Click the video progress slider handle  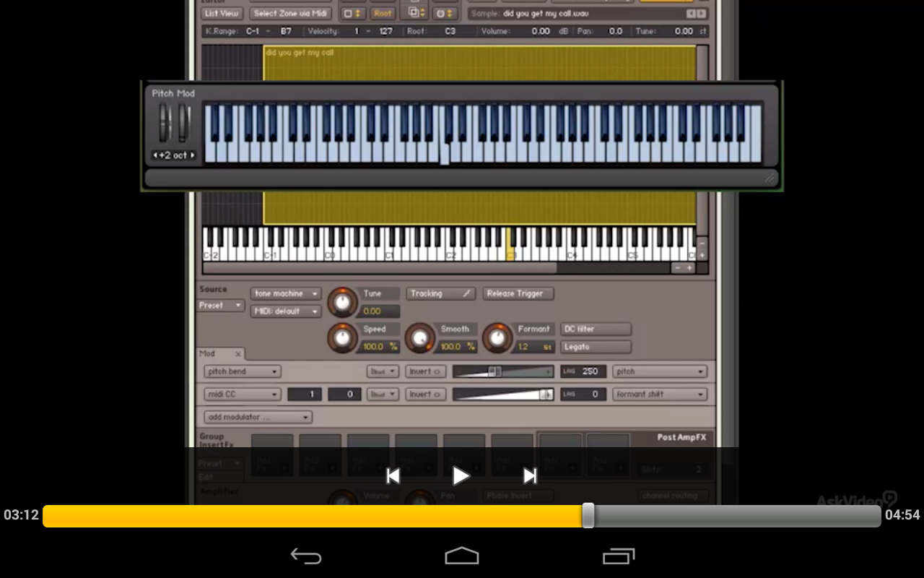click(588, 515)
